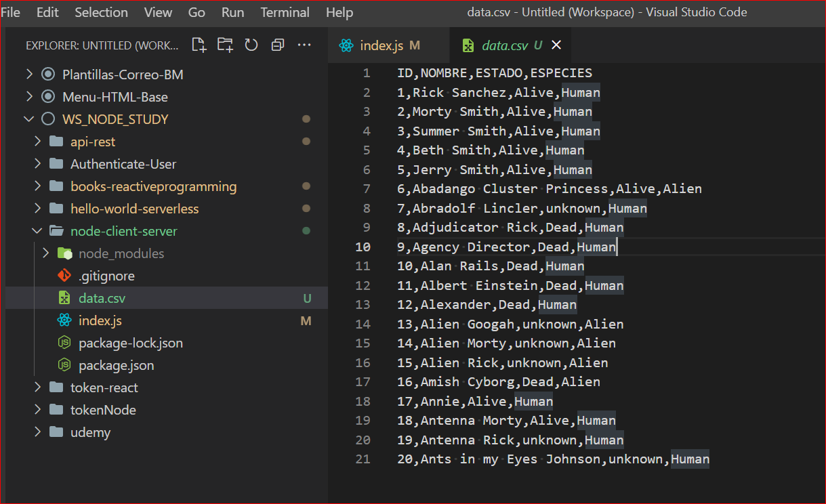This screenshot has height=504, width=826.
Task: Close the data.csv editor tab
Action: 556,45
